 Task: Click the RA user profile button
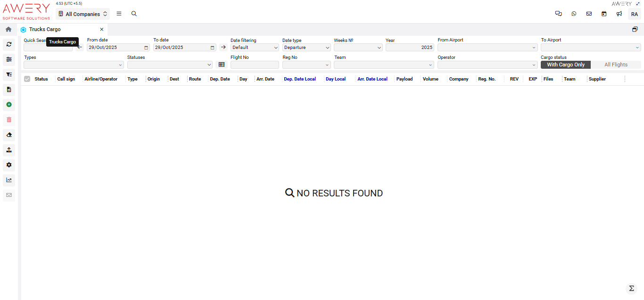coord(634,14)
